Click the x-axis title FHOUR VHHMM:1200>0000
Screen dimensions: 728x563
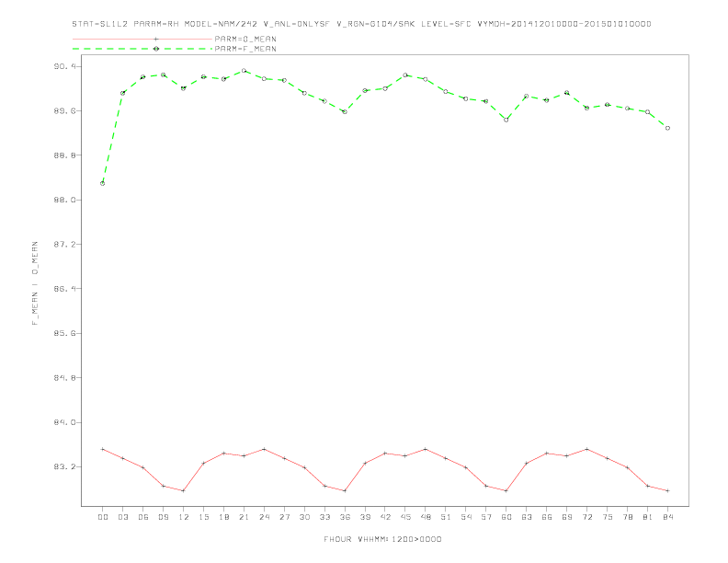[x=382, y=539]
